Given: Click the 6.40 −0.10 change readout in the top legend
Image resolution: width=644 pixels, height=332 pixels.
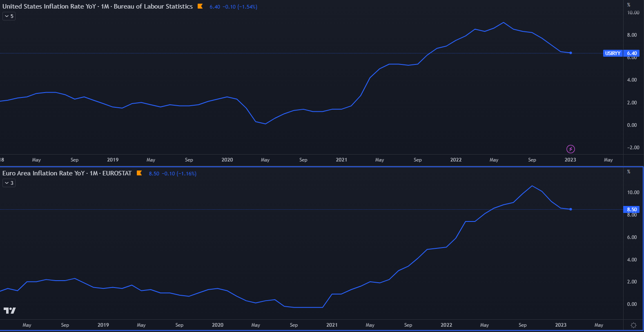Looking at the screenshot, I should 233,7.
